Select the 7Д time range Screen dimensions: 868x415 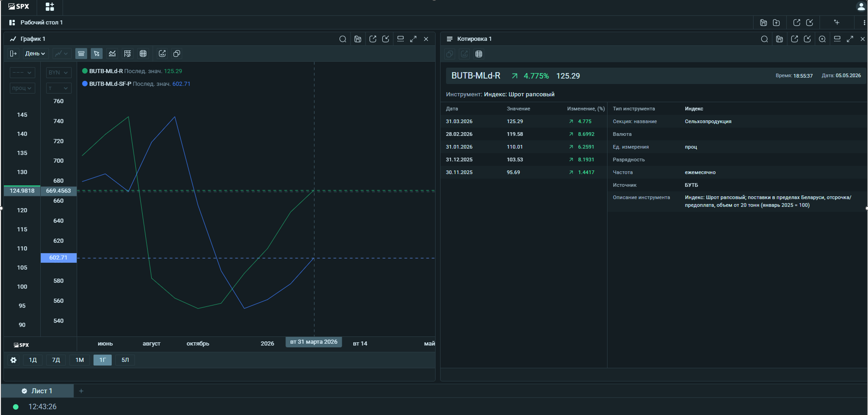tap(56, 360)
